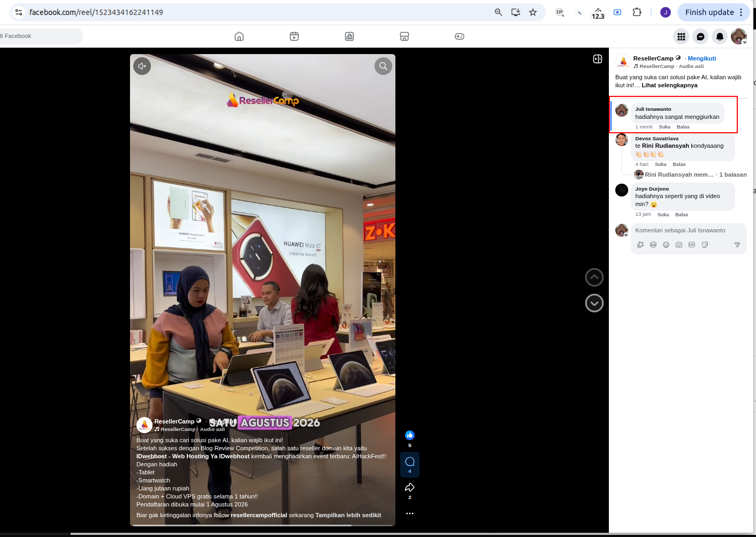Viewport: 756px width, 537px height.
Task: Like Juli Isnawanto's comment
Action: click(x=665, y=127)
